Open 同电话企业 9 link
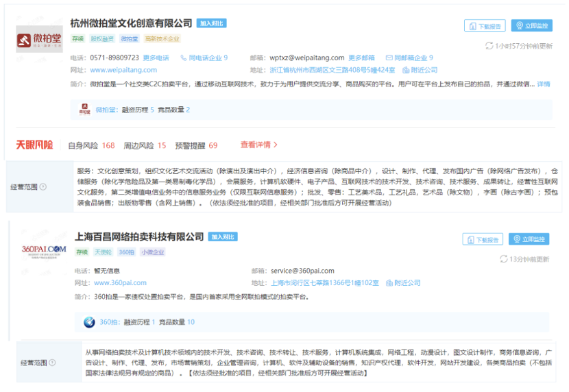Viewport: 569px width, 392px height. [x=208, y=58]
